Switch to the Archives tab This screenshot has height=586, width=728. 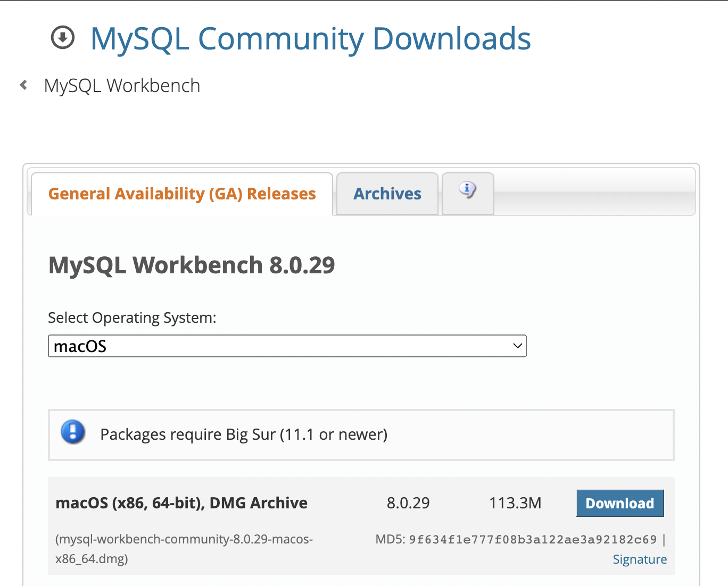pos(387,194)
